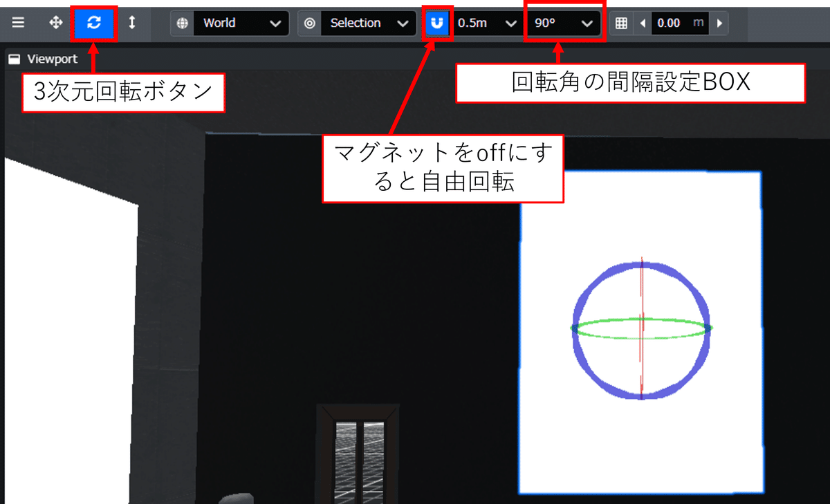830x504 pixels.
Task: Open the 90° rotation snap dropdown
Action: [x=564, y=23]
